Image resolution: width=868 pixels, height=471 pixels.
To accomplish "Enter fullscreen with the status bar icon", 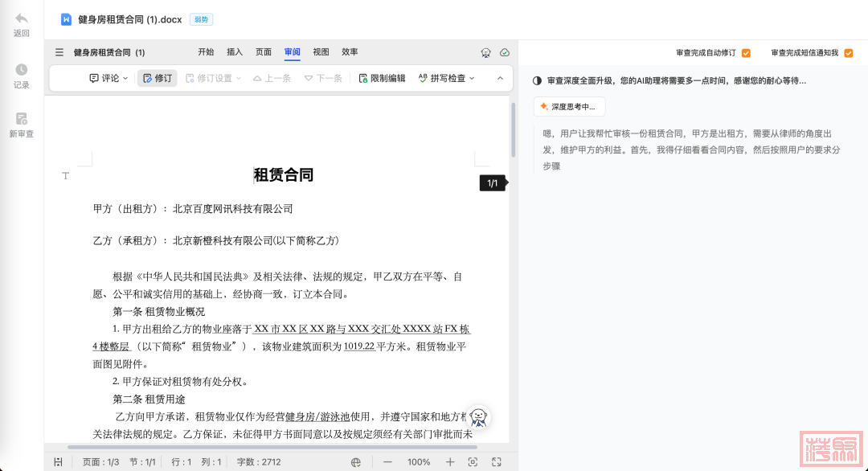I will point(497,462).
